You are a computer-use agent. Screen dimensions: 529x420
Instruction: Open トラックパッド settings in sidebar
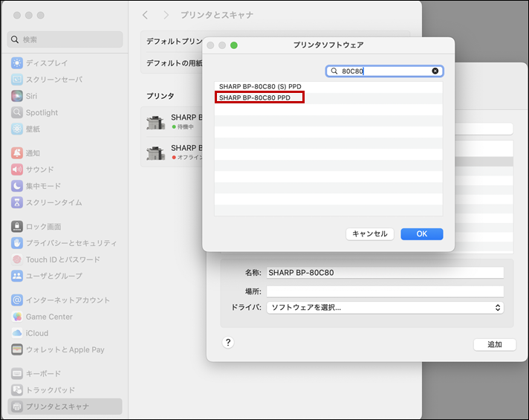coord(43,390)
